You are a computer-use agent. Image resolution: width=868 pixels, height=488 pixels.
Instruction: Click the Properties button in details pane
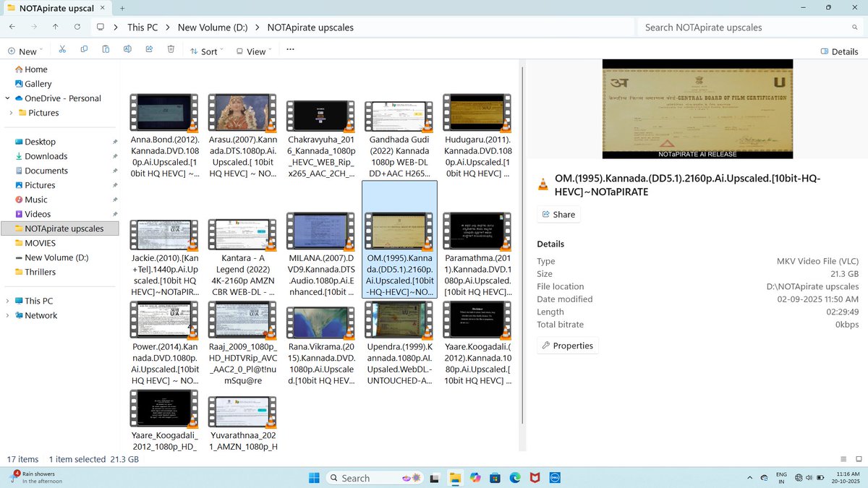click(x=568, y=346)
